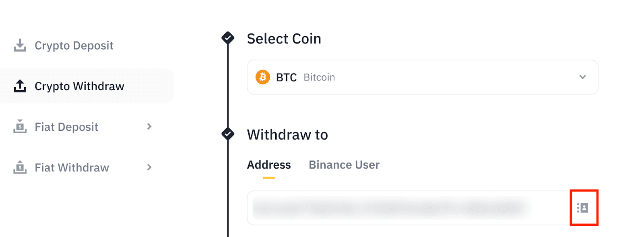Viewport: 644px width, 237px height.
Task: Click the Fiat Deposit bank icon
Action: (20, 126)
